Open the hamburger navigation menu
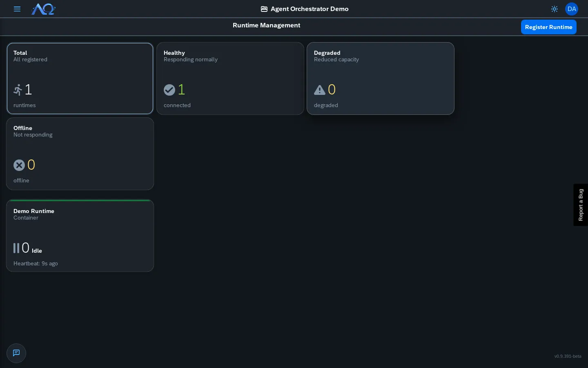Viewport: 588px width, 368px height. 17,9
